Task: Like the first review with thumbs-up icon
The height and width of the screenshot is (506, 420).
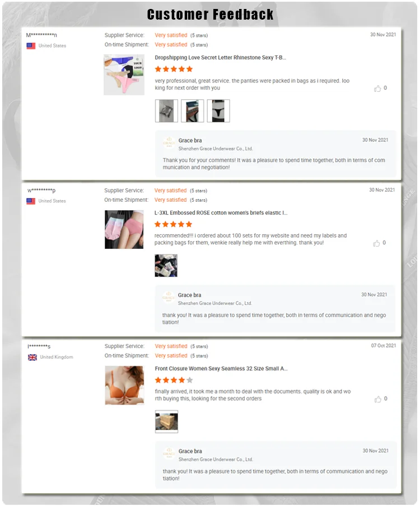Action: [x=377, y=89]
